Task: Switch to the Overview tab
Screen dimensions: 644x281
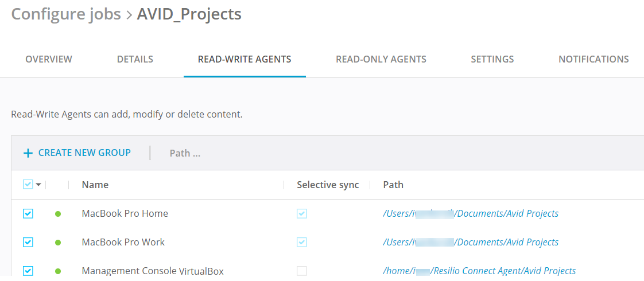Action: pos(49,59)
